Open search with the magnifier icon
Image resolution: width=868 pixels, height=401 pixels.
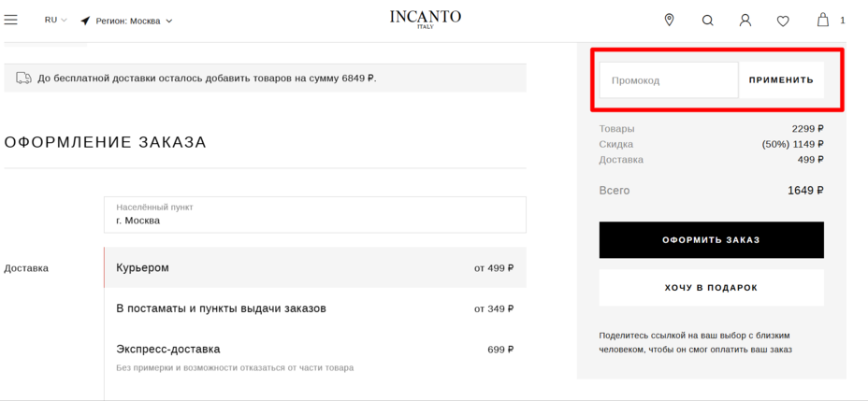[707, 21]
